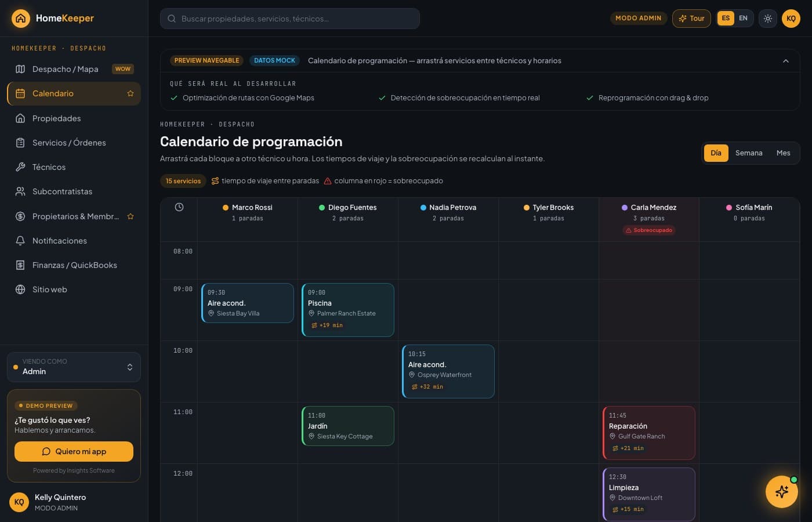
Task: Click the 15 servicios badge
Action: (183, 181)
